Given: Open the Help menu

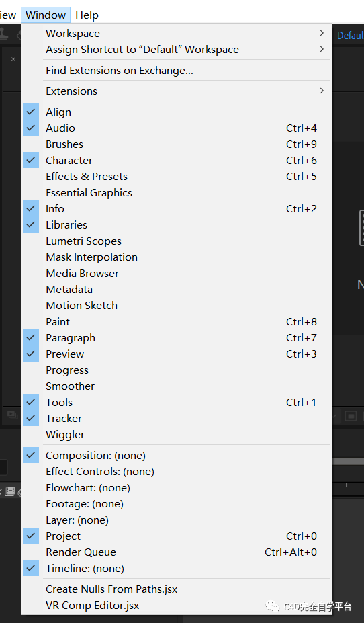Looking at the screenshot, I should [87, 15].
